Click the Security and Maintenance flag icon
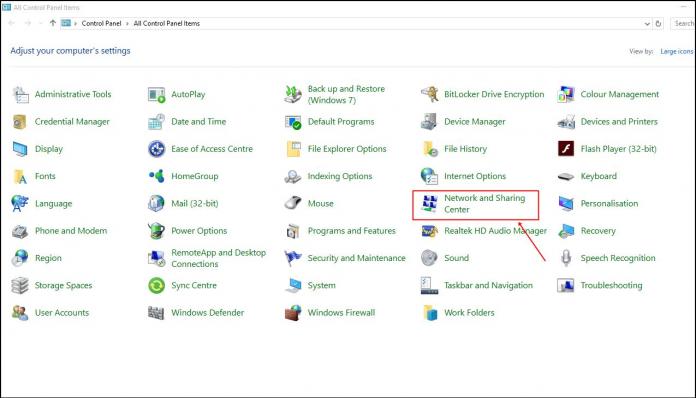Screen dimensions: 696x398 293,258
